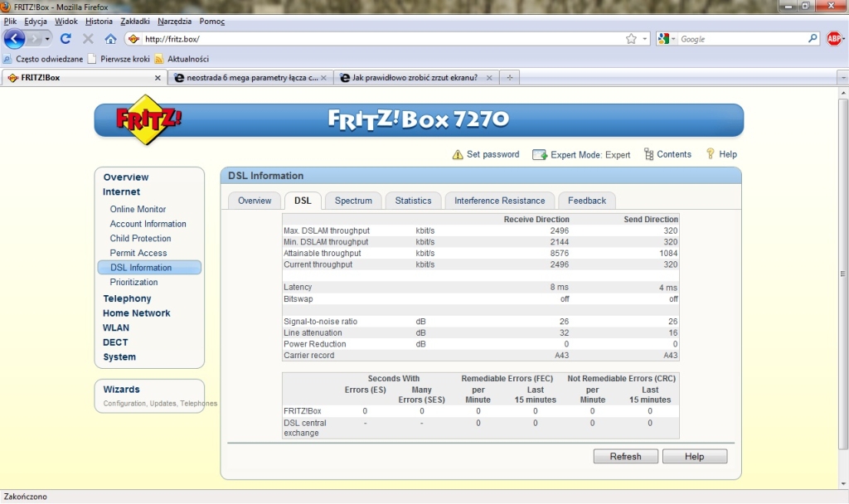Image resolution: width=849 pixels, height=504 pixels.
Task: Click the page vertical scrollbar
Action: pyautogui.click(x=843, y=274)
